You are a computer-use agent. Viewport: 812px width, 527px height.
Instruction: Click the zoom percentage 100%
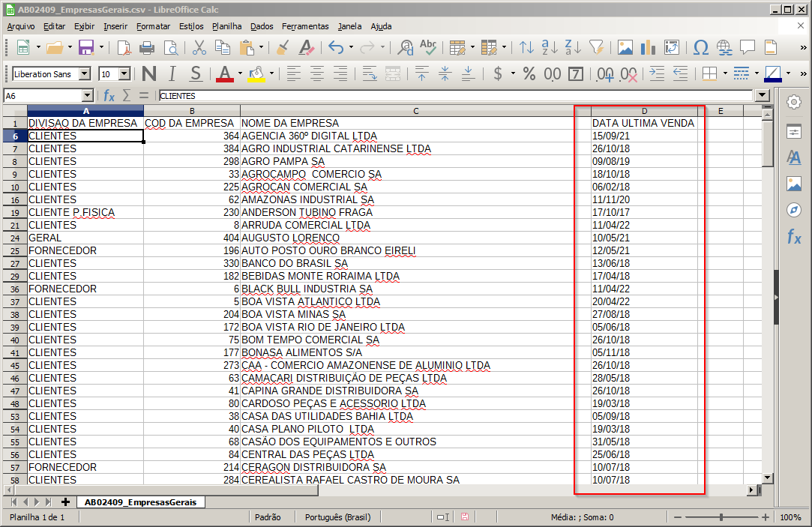coord(790,517)
